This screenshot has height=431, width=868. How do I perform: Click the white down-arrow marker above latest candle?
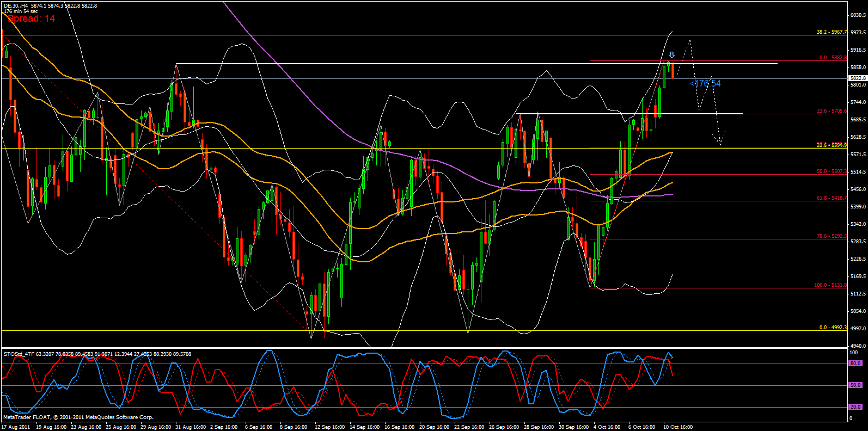pyautogui.click(x=671, y=55)
